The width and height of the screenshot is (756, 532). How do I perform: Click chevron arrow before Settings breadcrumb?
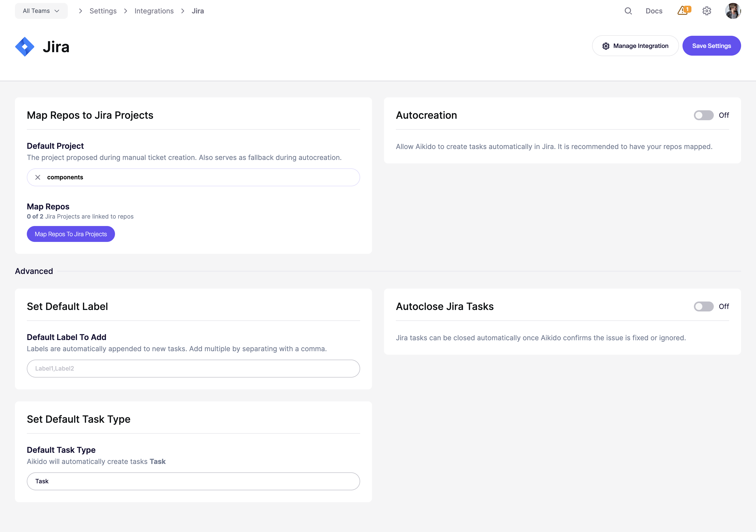click(x=80, y=11)
